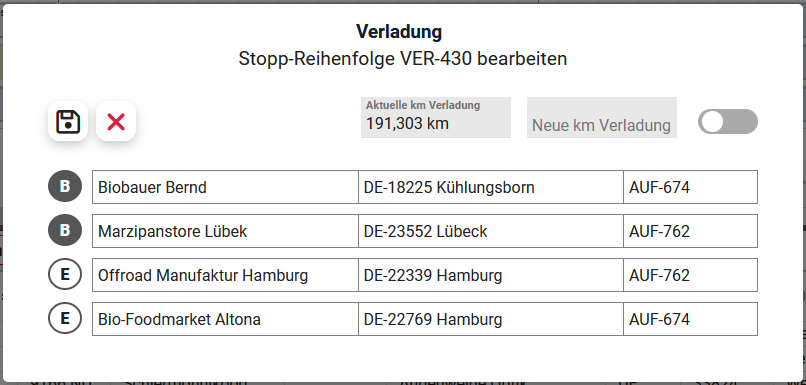Click order AUF-762 in Offroad Manufaktur row
This screenshot has width=806, height=385.
(x=690, y=275)
